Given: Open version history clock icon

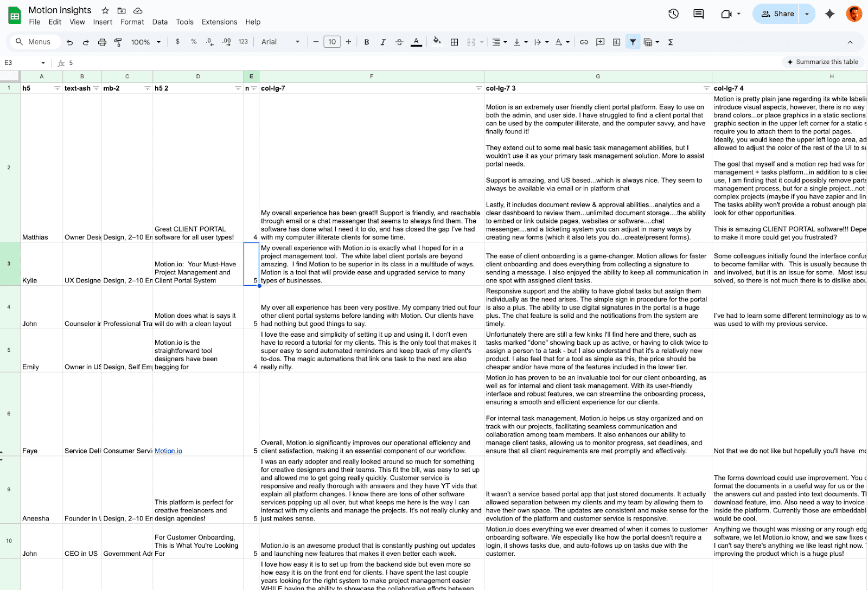Looking at the screenshot, I should (673, 14).
